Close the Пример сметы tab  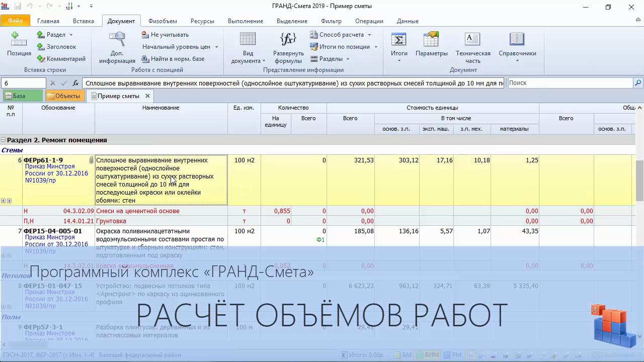tap(147, 96)
